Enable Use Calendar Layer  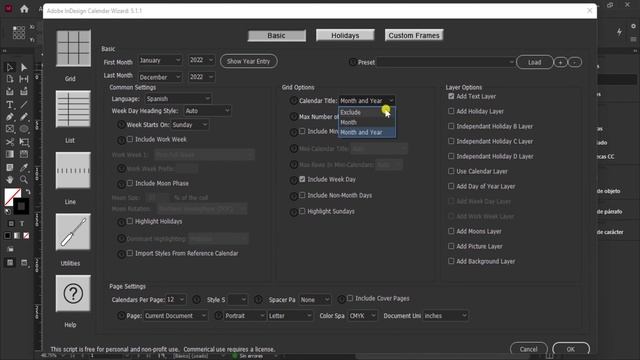[x=451, y=171]
